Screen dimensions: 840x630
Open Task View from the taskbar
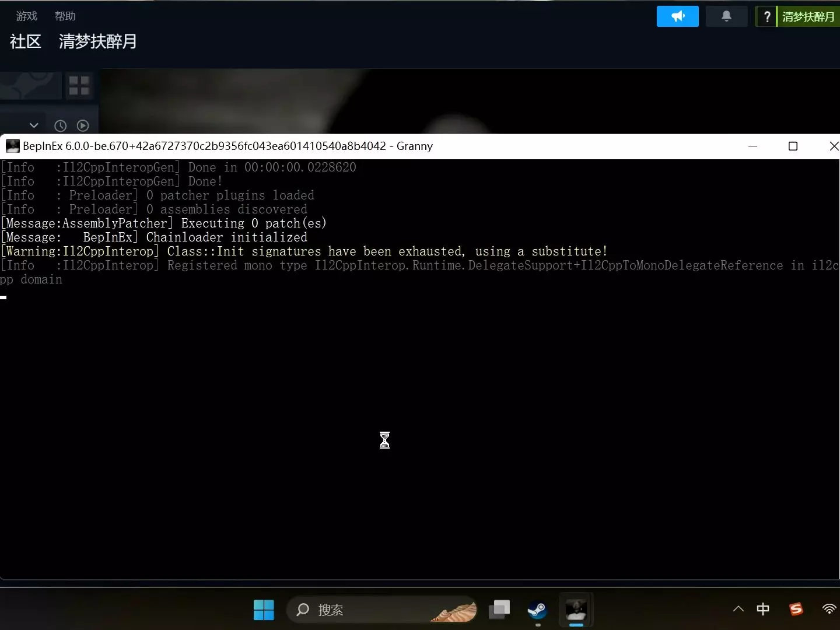tap(499, 610)
